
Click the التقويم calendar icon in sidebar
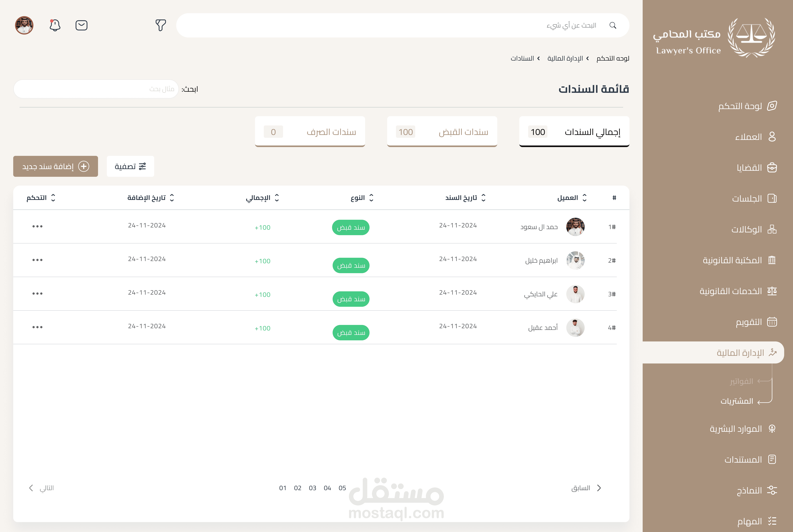tap(772, 322)
